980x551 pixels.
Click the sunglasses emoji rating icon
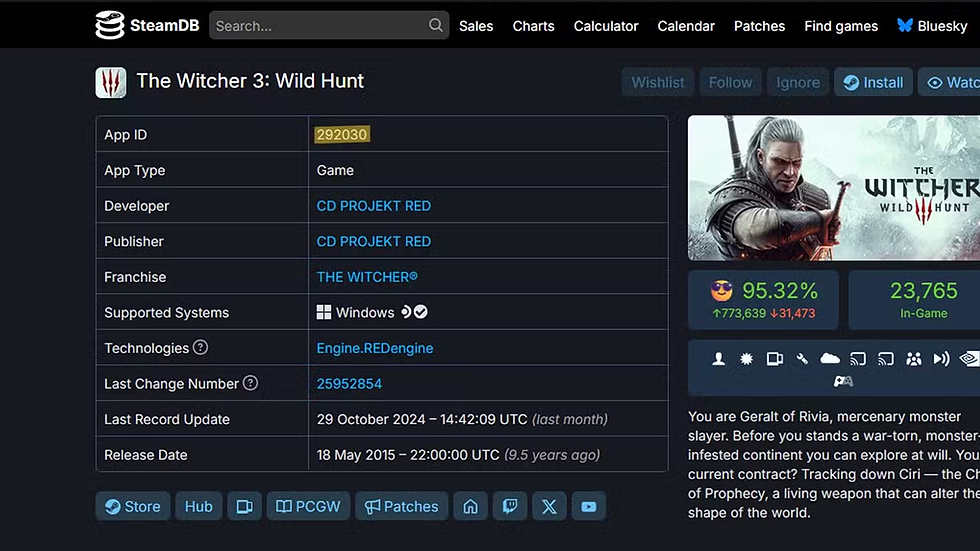coord(721,290)
